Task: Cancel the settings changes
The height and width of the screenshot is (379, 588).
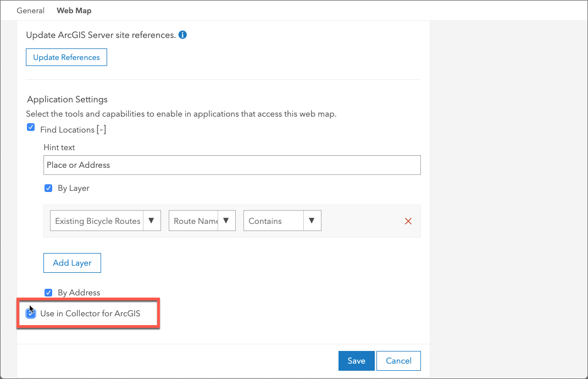Action: tap(398, 361)
